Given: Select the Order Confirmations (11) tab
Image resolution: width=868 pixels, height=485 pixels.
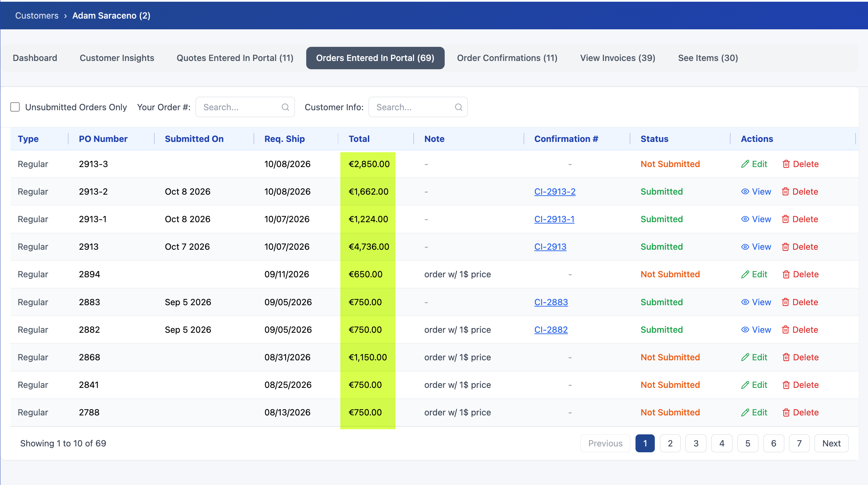Looking at the screenshot, I should tap(507, 58).
